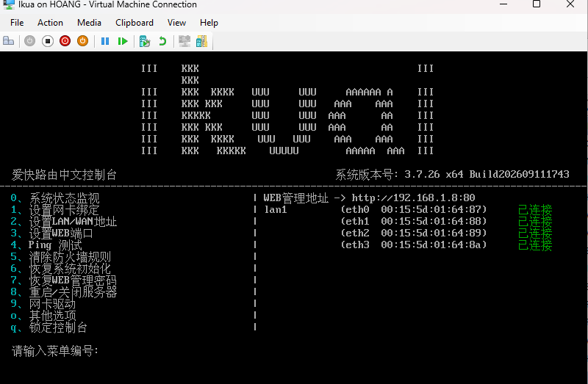Open the File menu
Screen dimensions: 588x384
coord(17,23)
